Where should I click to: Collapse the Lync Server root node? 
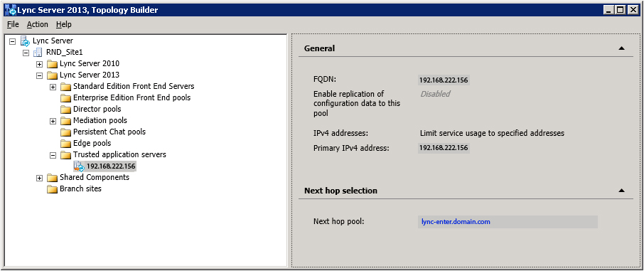click(x=12, y=41)
